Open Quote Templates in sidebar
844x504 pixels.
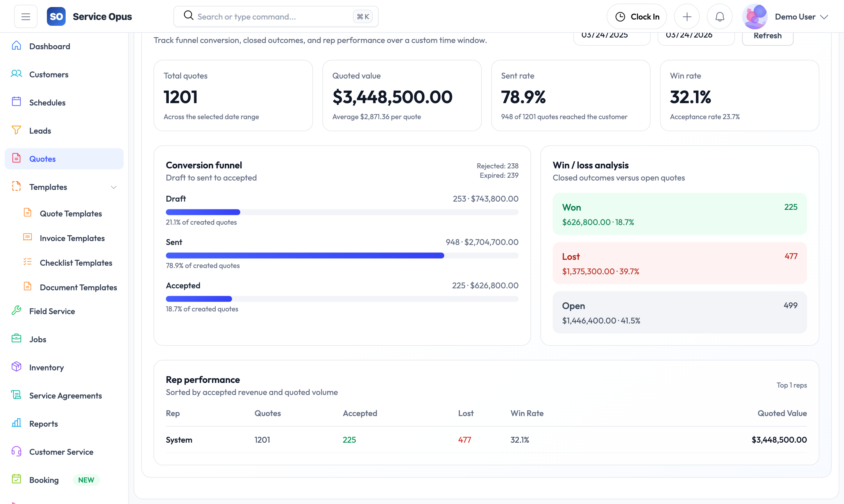tap(71, 214)
